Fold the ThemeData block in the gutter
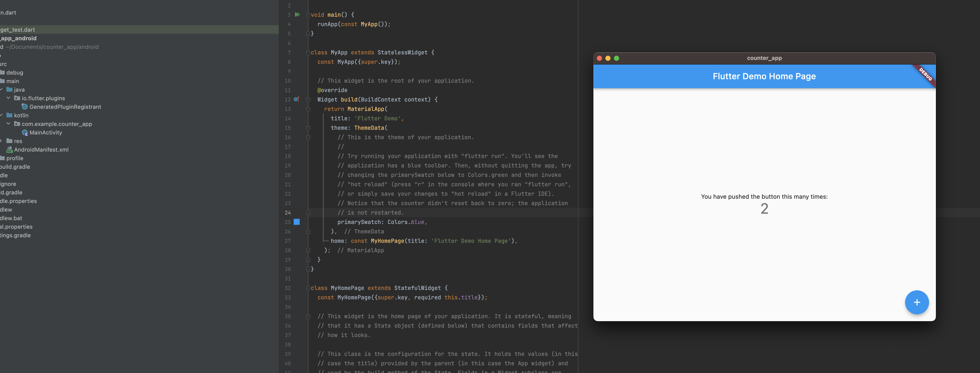 [308, 128]
